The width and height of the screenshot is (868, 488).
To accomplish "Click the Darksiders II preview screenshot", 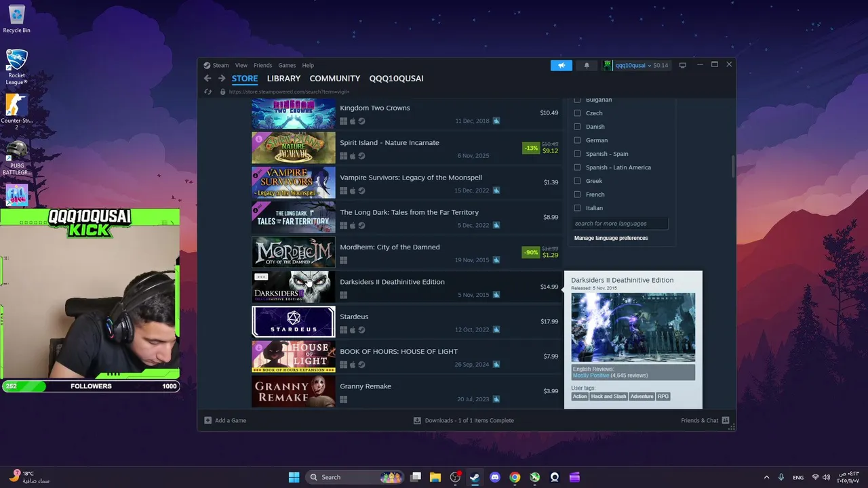I will pos(633,327).
